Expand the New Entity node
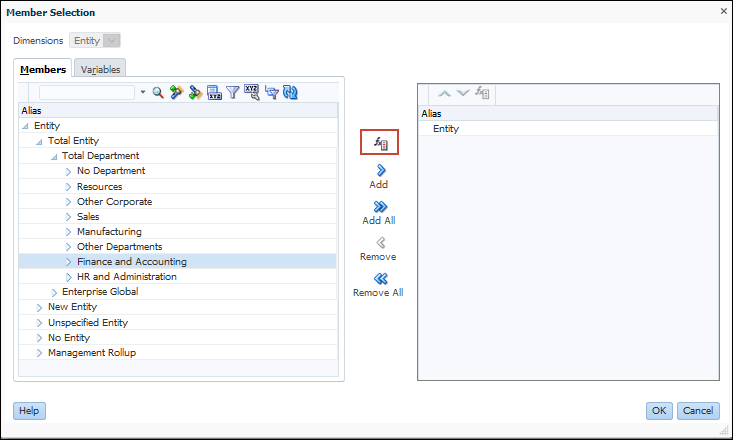 point(39,308)
